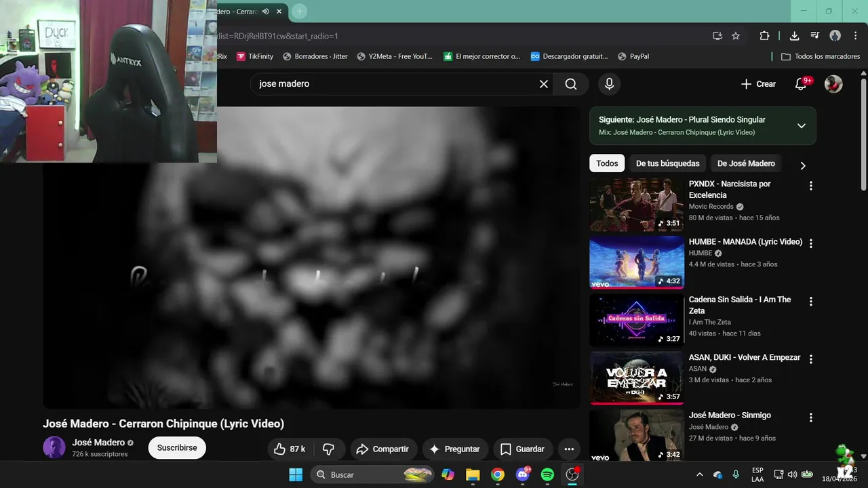Like the video with 87 k

pos(290,449)
